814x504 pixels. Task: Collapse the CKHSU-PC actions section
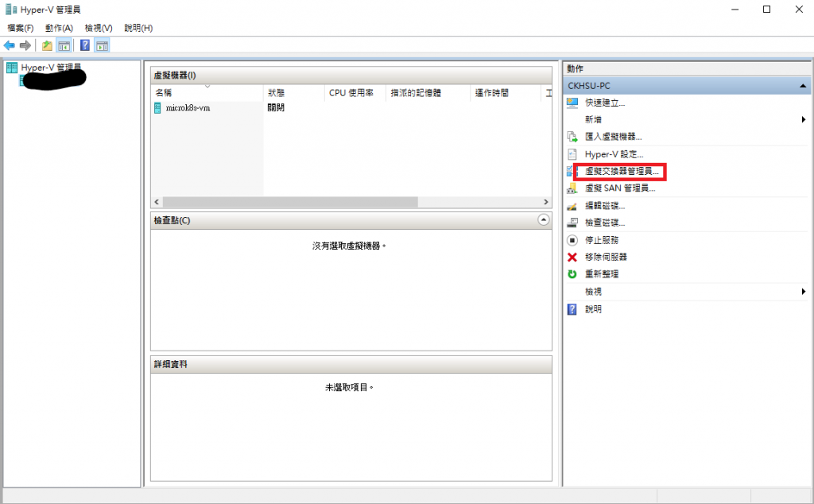tap(803, 86)
